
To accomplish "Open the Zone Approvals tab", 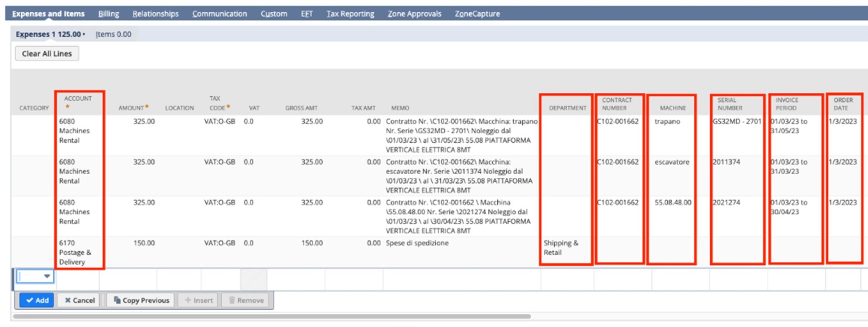I will click(x=415, y=14).
